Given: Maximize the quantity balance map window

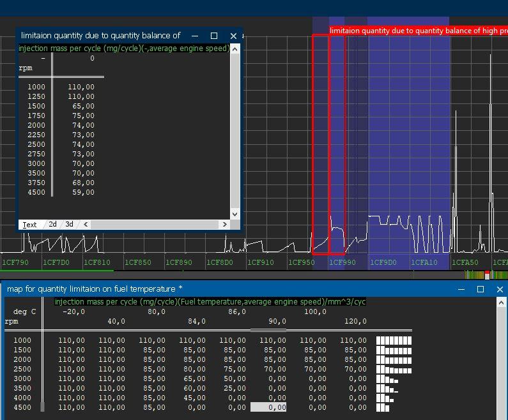Looking at the screenshot, I should (214, 36).
